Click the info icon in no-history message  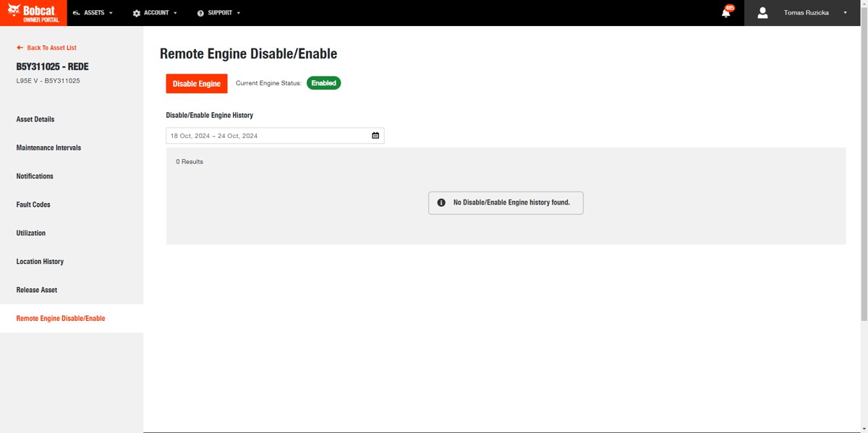441,202
